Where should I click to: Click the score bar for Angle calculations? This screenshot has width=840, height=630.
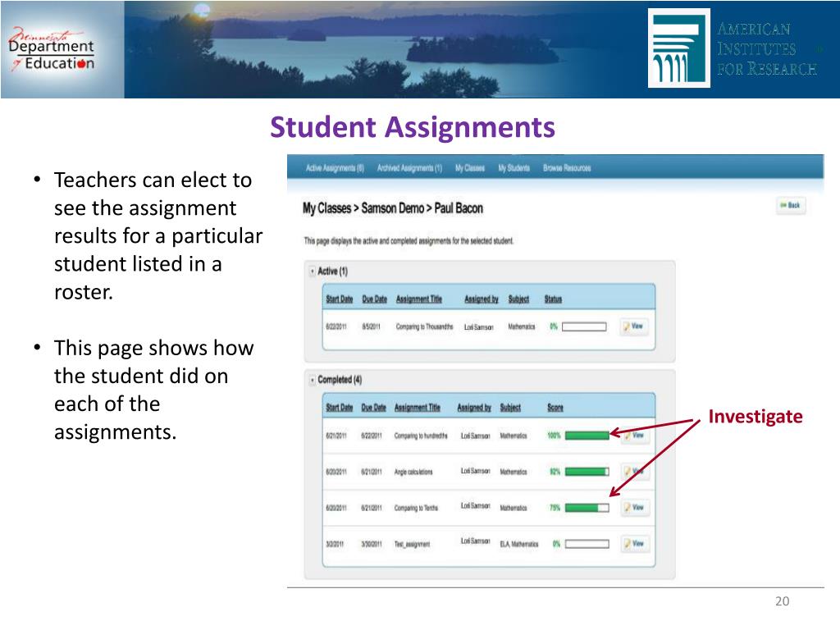click(x=587, y=472)
